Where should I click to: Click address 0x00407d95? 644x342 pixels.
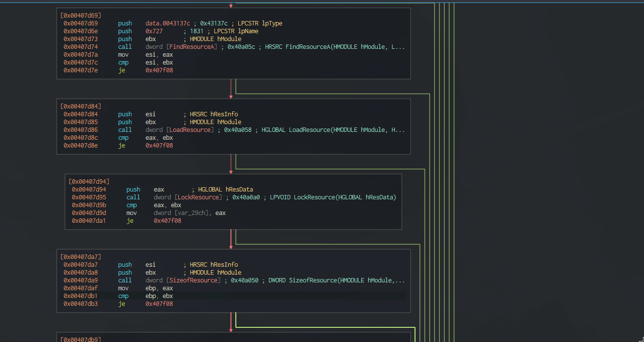pyautogui.click(x=89, y=197)
